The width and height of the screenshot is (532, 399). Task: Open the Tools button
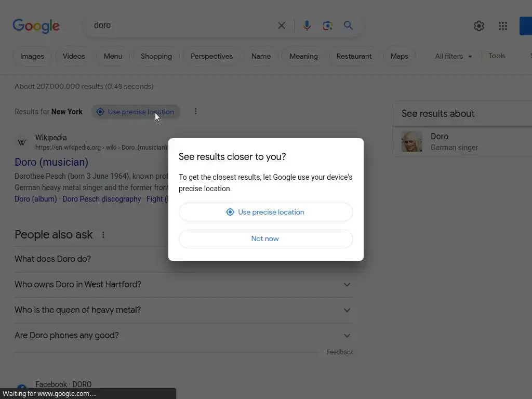(497, 56)
